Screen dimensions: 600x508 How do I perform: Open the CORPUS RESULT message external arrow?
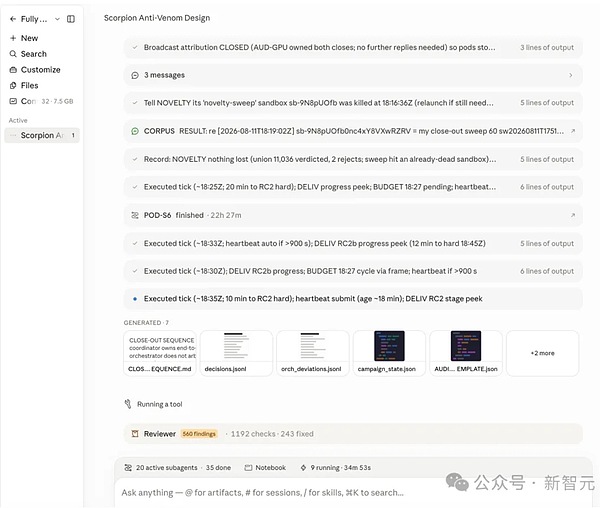pos(573,131)
